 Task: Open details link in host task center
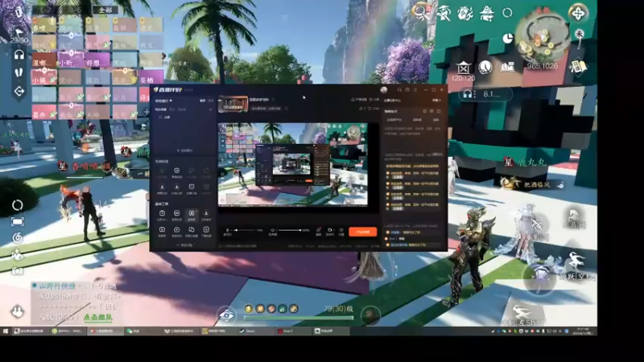436,100
